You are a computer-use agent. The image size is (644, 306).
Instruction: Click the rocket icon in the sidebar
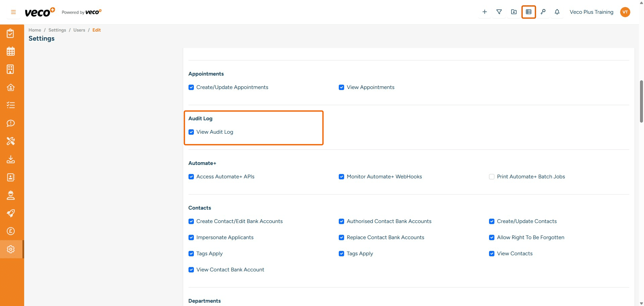[11, 213]
